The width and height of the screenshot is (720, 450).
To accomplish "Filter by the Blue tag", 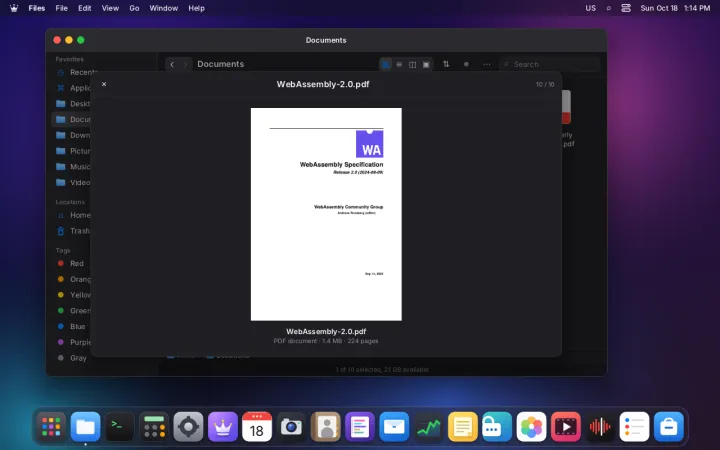I will [73, 326].
